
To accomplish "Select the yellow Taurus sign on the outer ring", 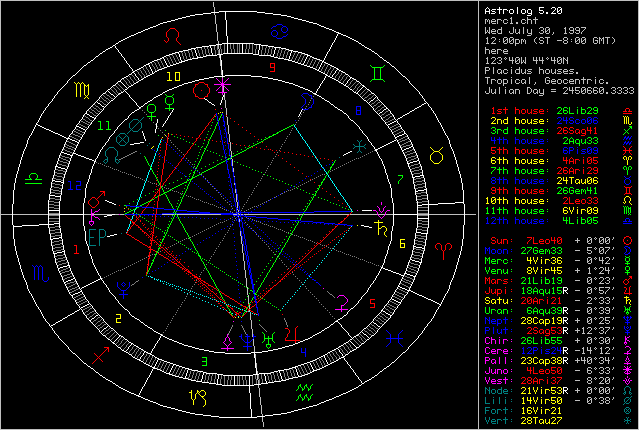I will (436, 156).
